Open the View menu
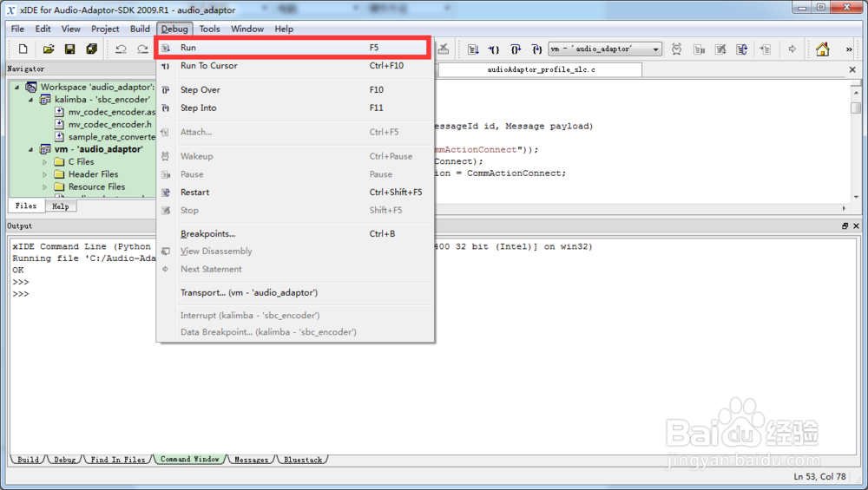The height and width of the screenshot is (490, 868). 70,29
